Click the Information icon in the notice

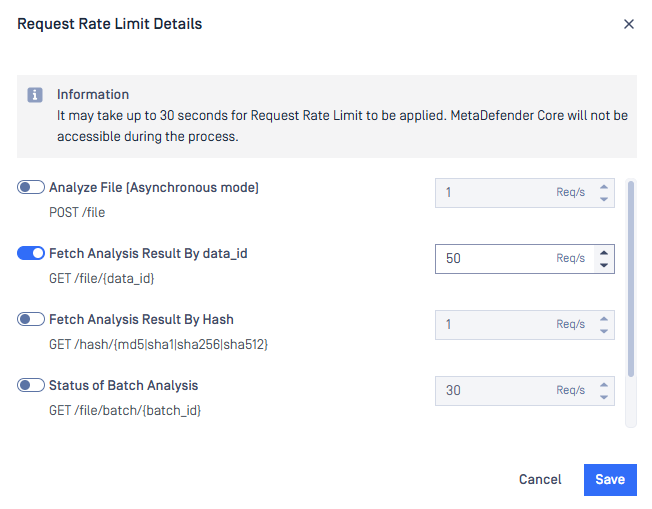[x=35, y=95]
